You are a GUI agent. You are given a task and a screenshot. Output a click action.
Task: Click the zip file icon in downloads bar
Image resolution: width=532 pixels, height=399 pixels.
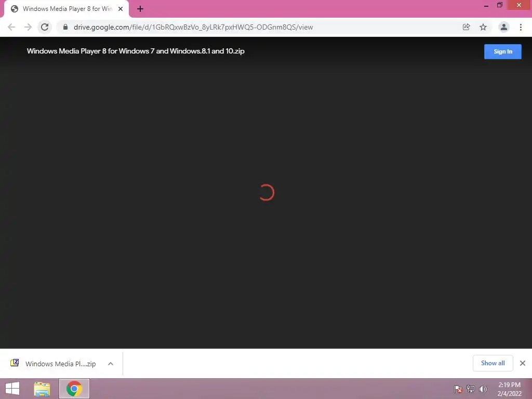point(15,363)
